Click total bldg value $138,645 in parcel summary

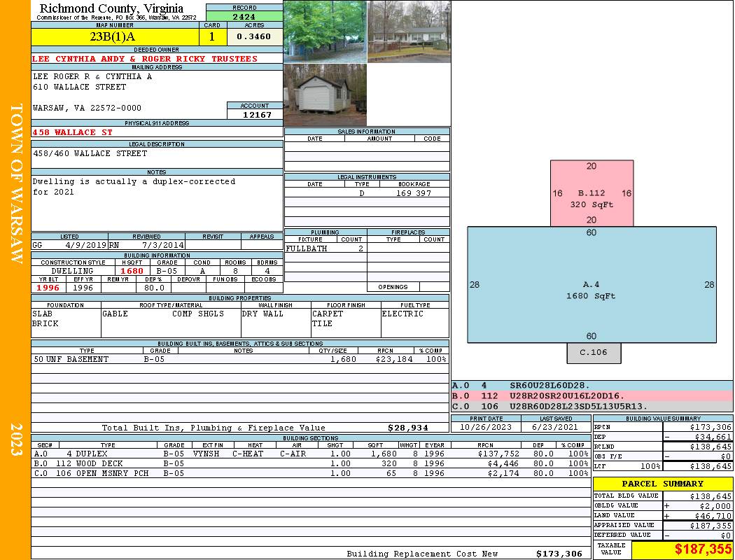(x=710, y=496)
